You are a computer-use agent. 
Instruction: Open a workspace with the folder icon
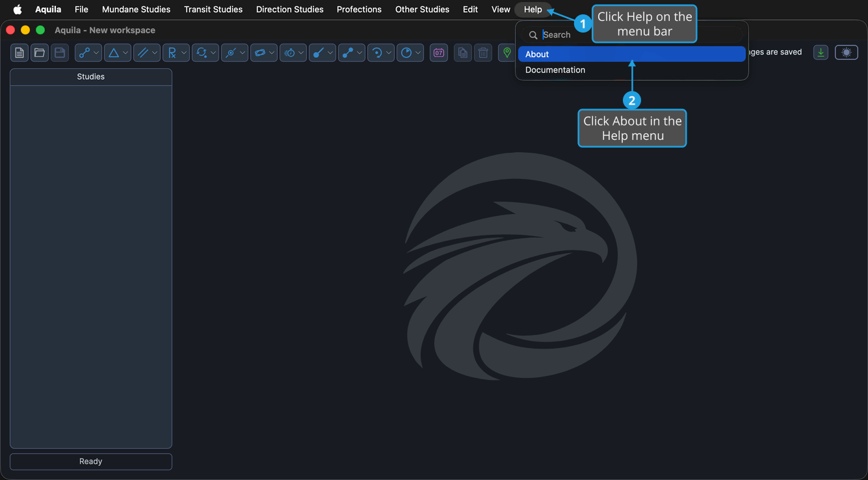click(40, 53)
